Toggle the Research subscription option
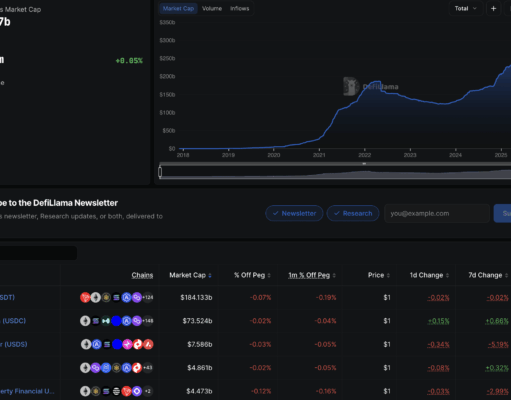The image size is (511, 400). tap(353, 213)
